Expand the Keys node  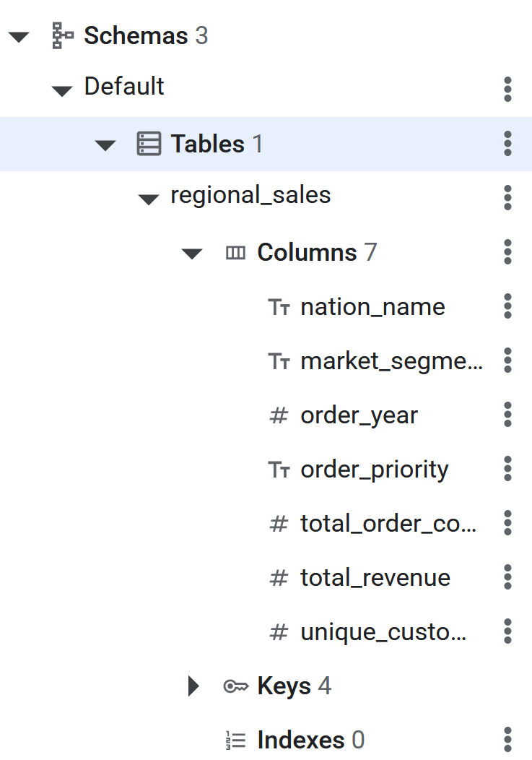193,686
